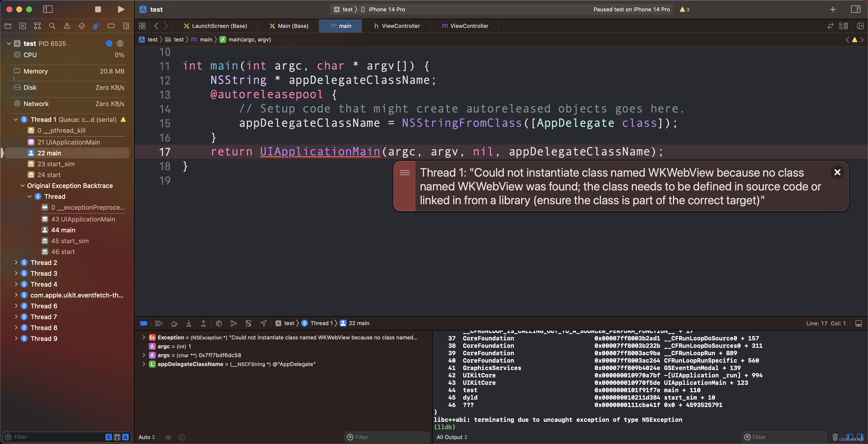Click the warnings count indicator

pyautogui.click(x=684, y=9)
